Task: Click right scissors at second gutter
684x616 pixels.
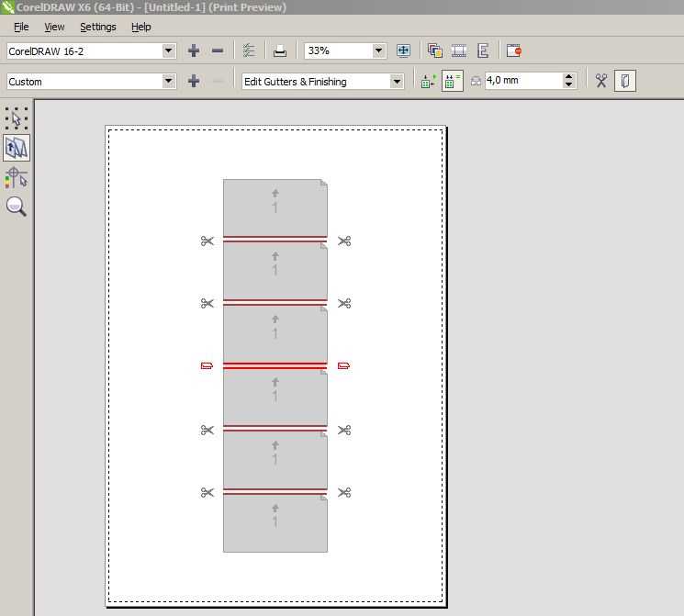Action: click(344, 303)
